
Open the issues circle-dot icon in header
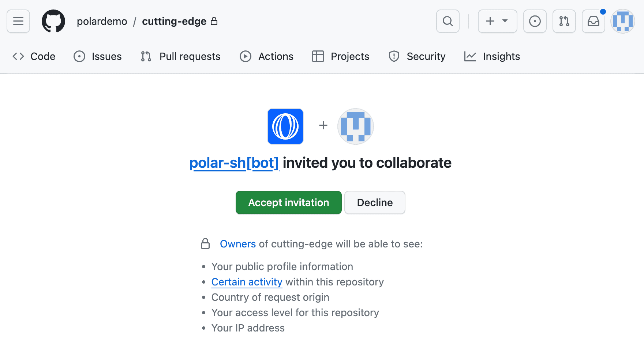pyautogui.click(x=535, y=21)
